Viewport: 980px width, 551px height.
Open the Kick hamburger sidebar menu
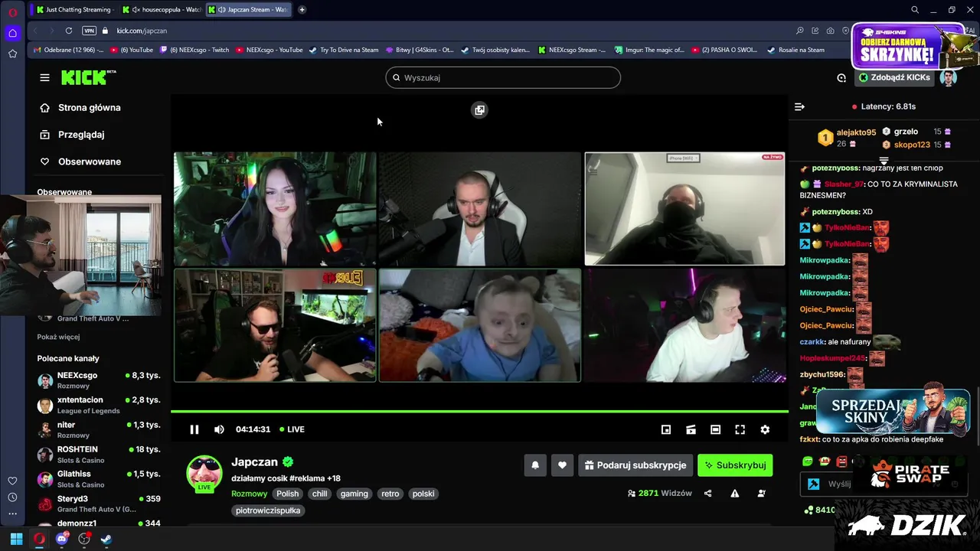point(44,77)
